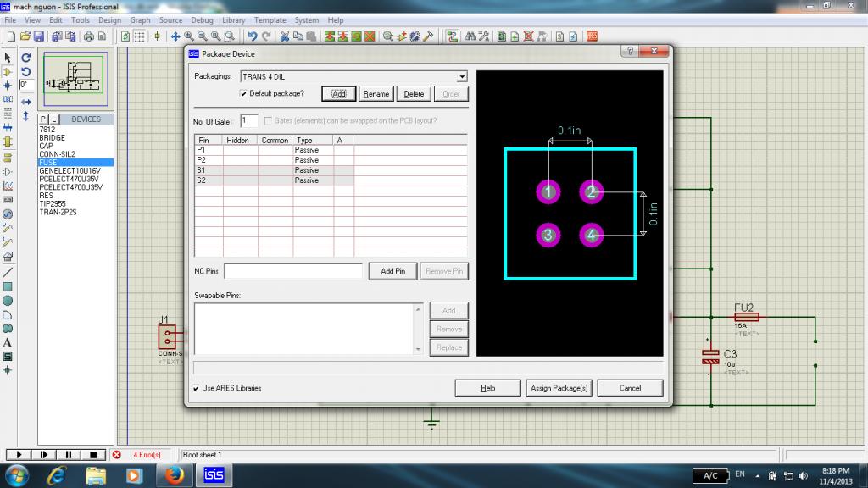Select the Component mode tool
This screenshot has height=488, width=868.
8,72
